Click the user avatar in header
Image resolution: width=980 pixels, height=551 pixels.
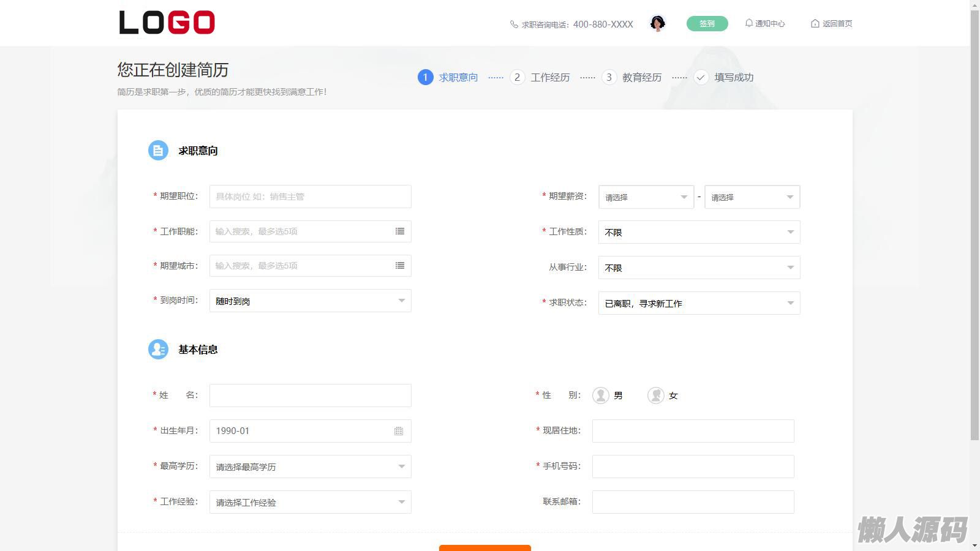click(658, 23)
